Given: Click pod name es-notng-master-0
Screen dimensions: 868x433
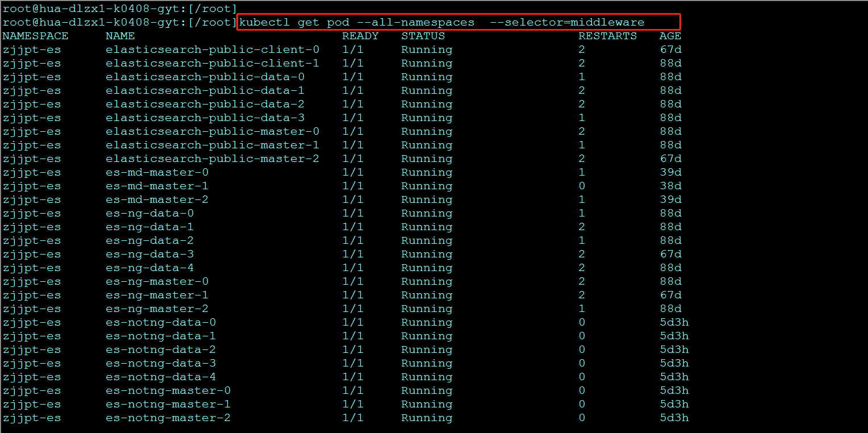Looking at the screenshot, I should pos(168,390).
